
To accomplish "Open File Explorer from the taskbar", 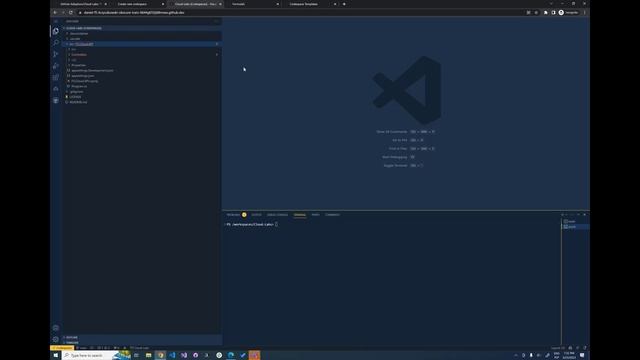I will pos(149,355).
